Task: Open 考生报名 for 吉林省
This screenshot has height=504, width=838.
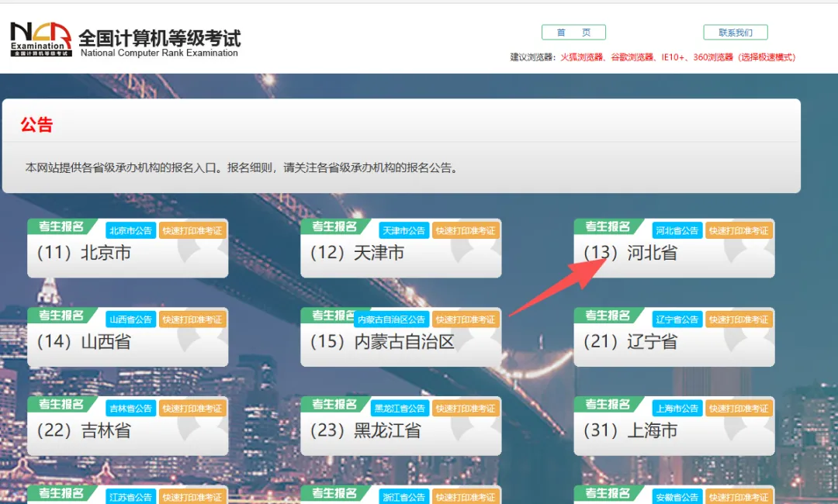Action: pyautogui.click(x=61, y=405)
